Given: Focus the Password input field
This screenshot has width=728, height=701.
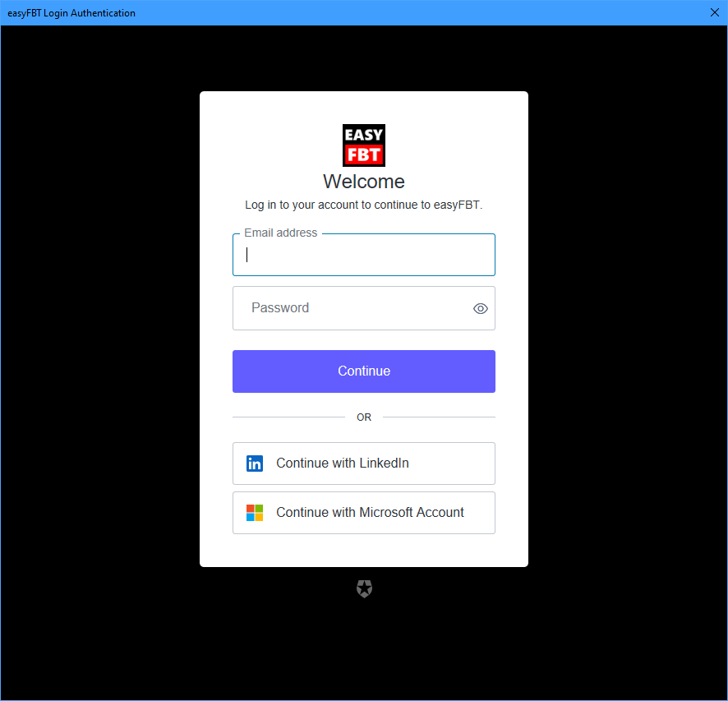Looking at the screenshot, I should tap(363, 308).
